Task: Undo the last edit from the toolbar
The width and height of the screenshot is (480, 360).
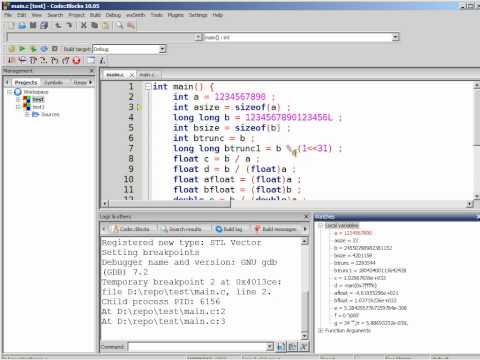Action: pyautogui.click(x=58, y=25)
